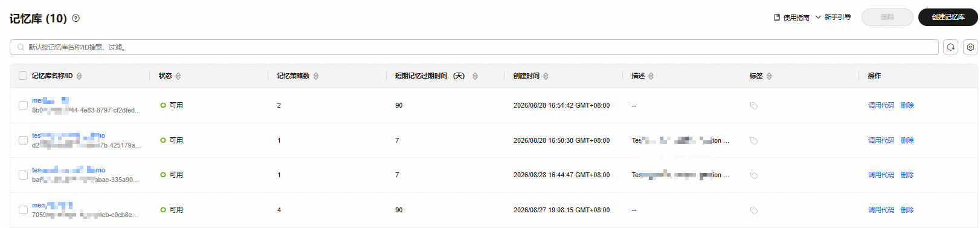Click the 操作 column header
Image resolution: width=980 pixels, height=228 pixels.
[874, 76]
